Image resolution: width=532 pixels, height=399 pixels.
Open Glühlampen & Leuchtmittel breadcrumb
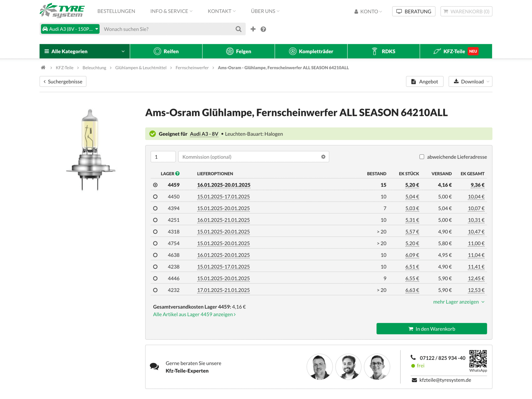pos(141,68)
